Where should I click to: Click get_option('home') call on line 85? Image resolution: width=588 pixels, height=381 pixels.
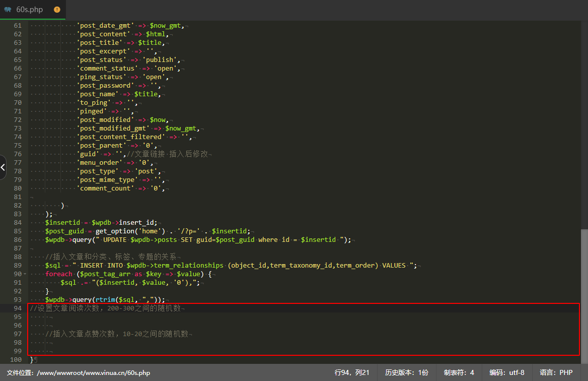130,231
